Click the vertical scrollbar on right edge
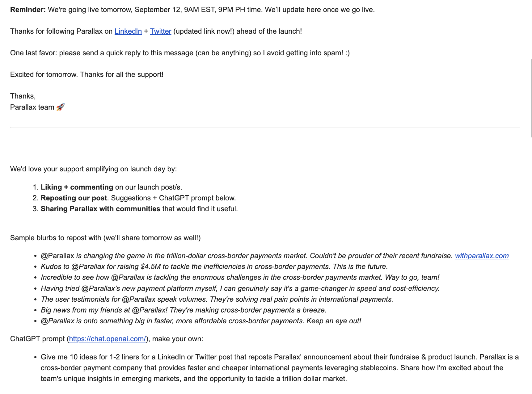Viewport: 532px width, 394px height. click(x=531, y=99)
